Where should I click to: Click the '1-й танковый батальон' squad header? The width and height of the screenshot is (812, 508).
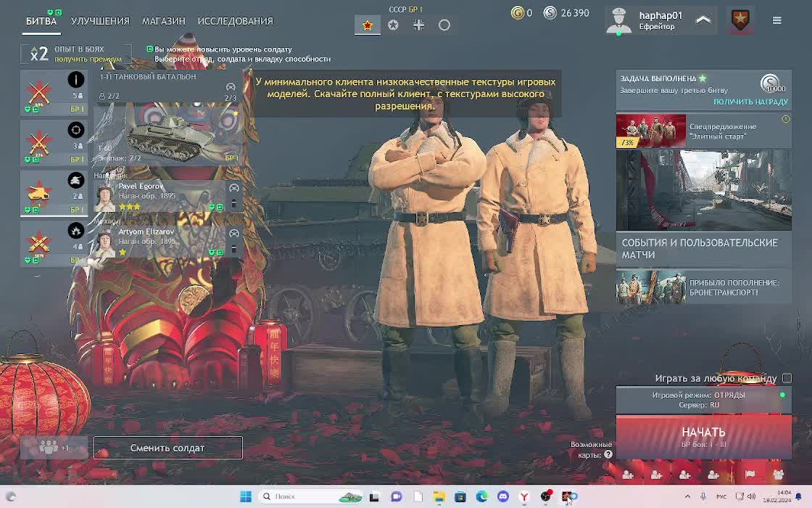click(x=167, y=86)
